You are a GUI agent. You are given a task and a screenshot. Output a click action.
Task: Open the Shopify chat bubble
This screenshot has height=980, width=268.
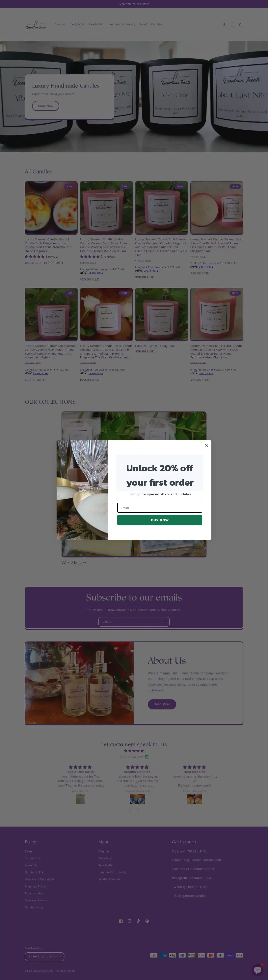(x=258, y=969)
